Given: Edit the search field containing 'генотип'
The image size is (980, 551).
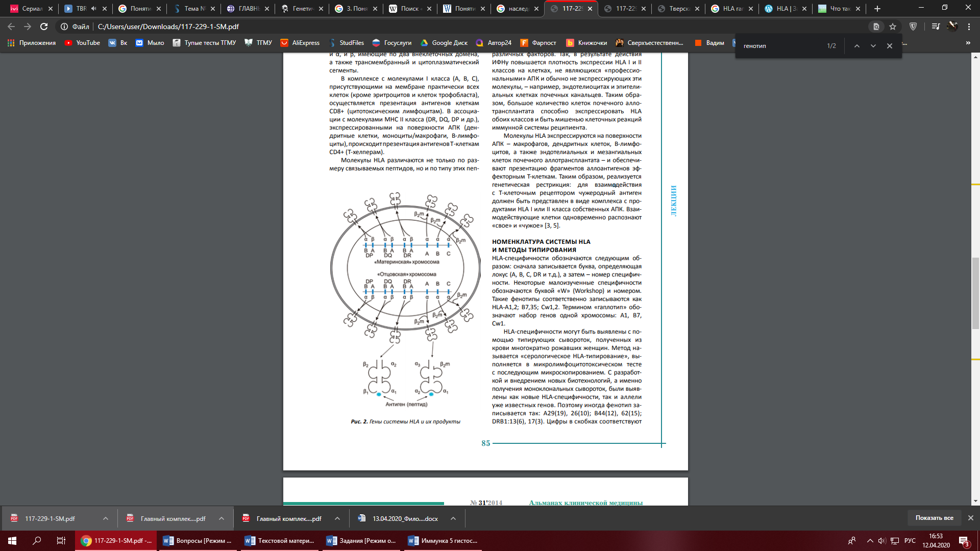Looking at the screenshot, I should coord(781,46).
